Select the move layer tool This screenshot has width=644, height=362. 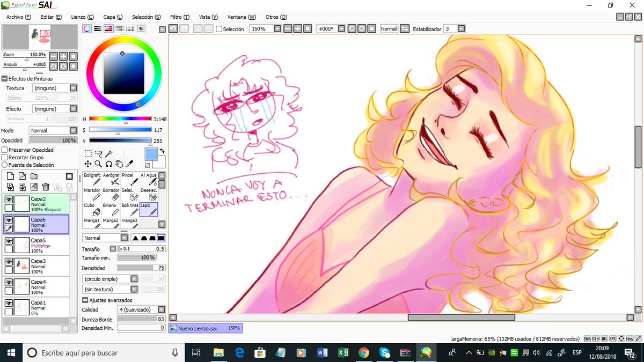point(88,164)
